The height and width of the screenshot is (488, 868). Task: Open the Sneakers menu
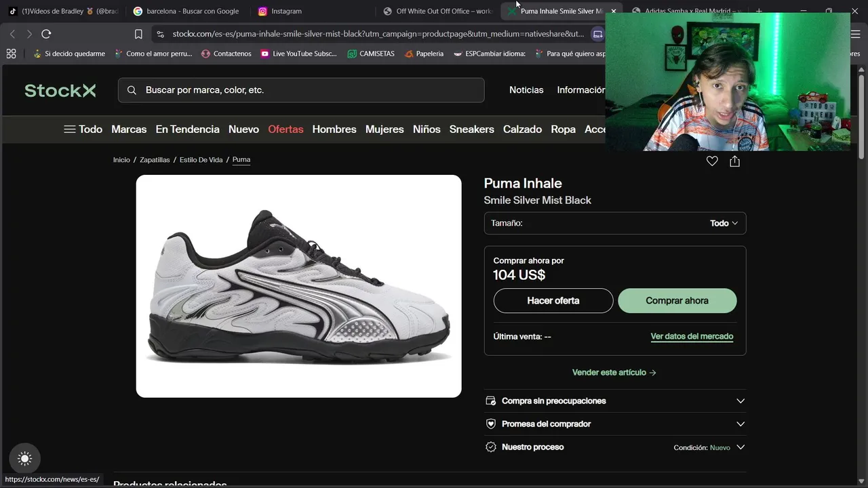472,129
